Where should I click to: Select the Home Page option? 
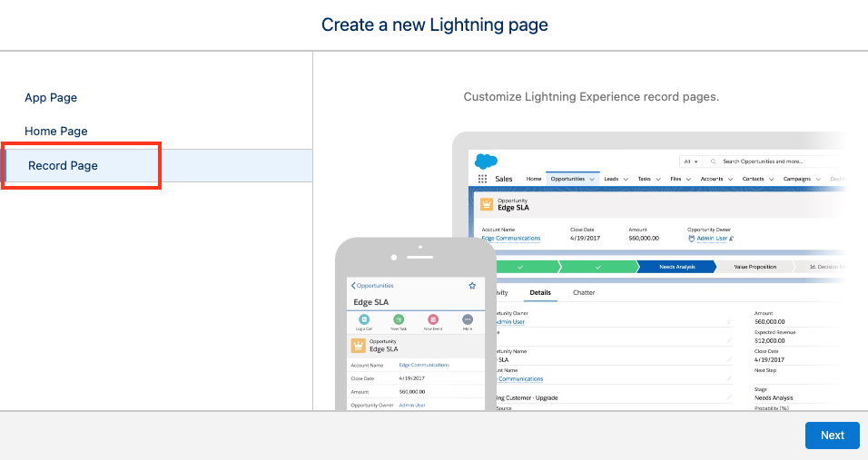pyautogui.click(x=56, y=131)
